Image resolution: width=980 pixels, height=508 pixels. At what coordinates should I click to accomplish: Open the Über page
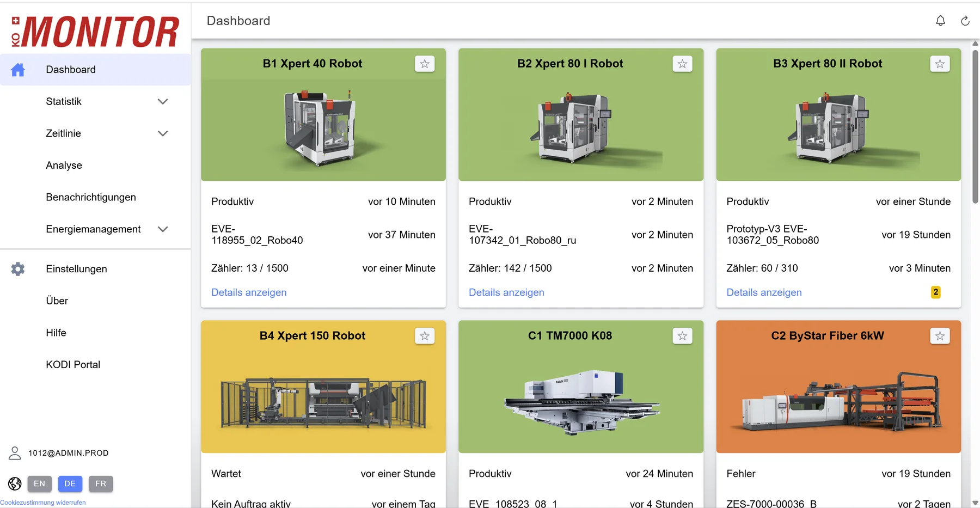pyautogui.click(x=95, y=301)
